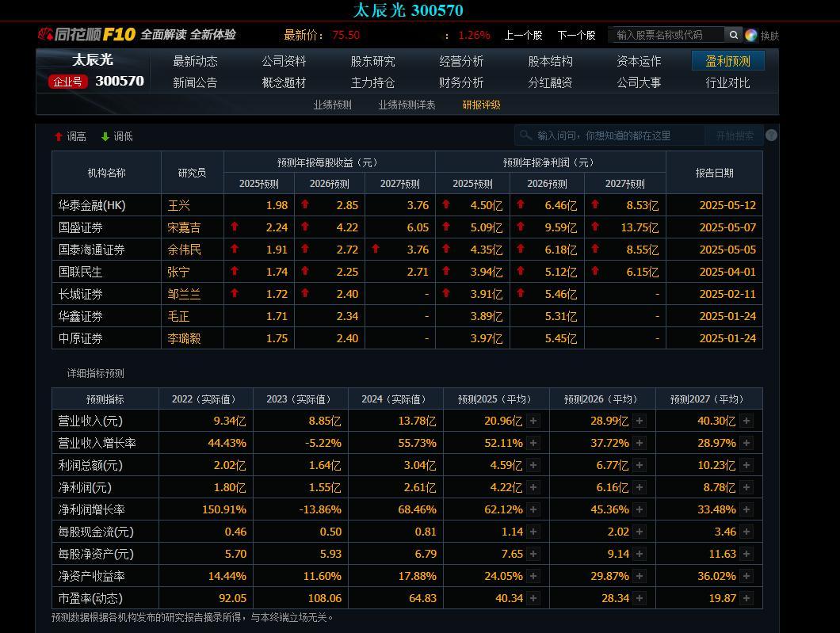Switch to 股东研究 tab

373,61
